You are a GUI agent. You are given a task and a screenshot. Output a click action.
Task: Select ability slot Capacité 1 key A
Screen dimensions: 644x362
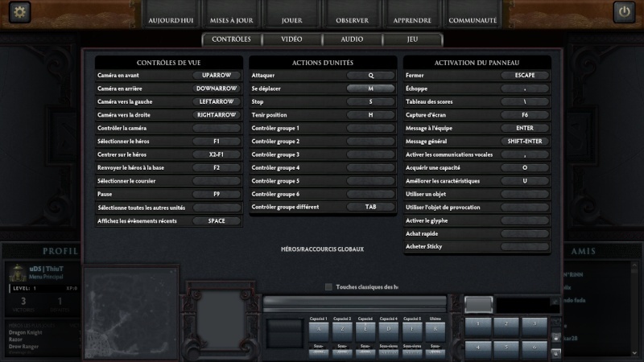[x=319, y=331]
